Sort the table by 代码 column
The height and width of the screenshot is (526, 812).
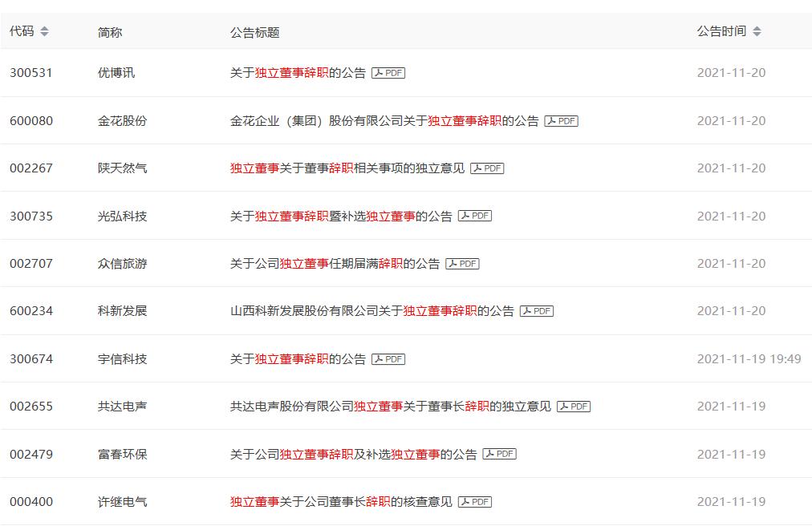tap(29, 33)
